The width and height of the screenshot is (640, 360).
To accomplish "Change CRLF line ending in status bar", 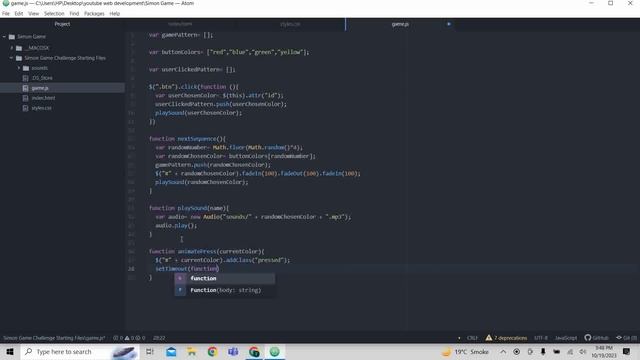I will [472, 338].
